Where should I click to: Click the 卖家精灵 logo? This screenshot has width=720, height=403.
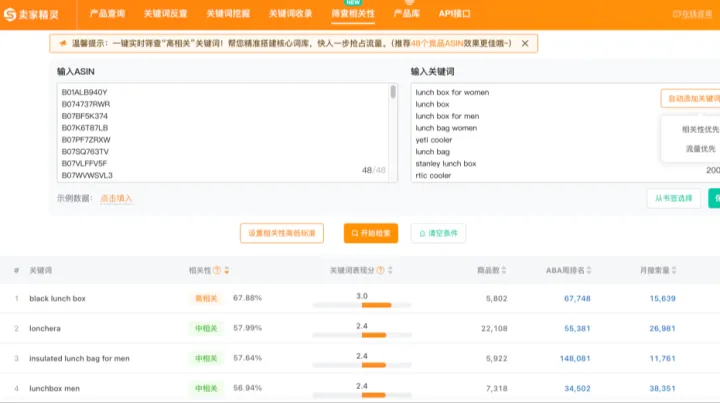pos(31,14)
